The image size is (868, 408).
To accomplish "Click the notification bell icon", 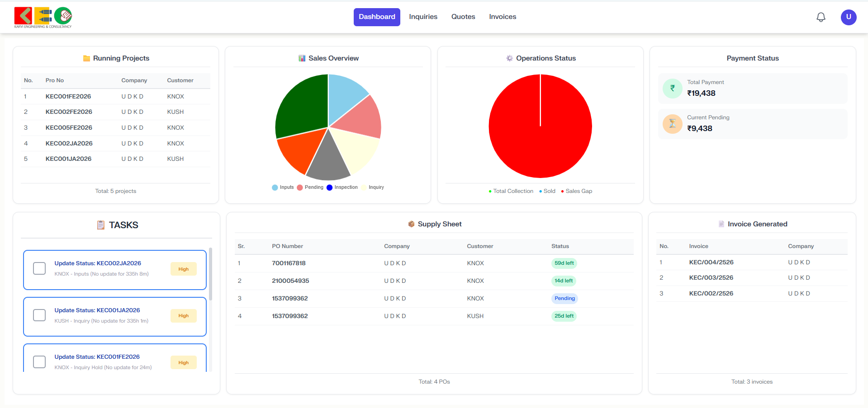I will (821, 17).
